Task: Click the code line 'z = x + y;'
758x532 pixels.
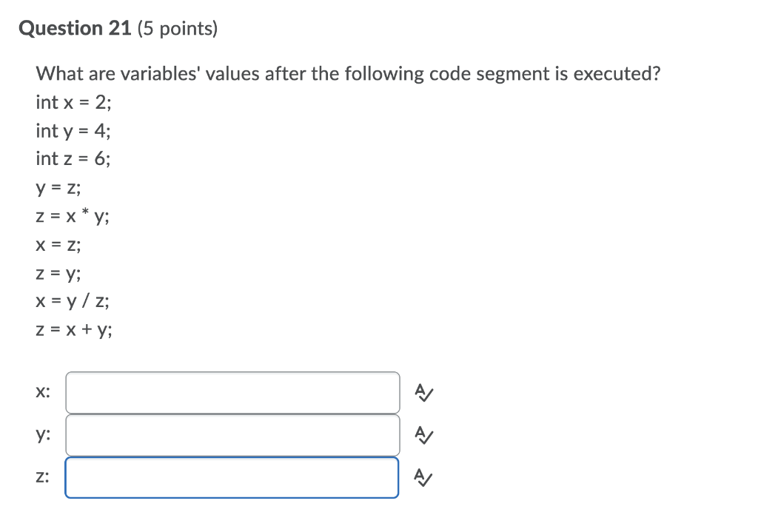Action: [x=74, y=330]
